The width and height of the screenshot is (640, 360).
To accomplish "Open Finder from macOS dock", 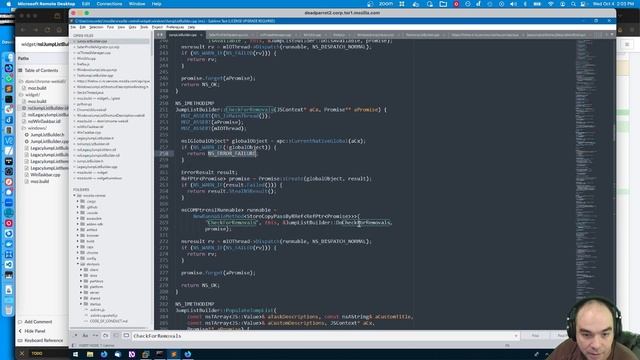I will point(9,58).
